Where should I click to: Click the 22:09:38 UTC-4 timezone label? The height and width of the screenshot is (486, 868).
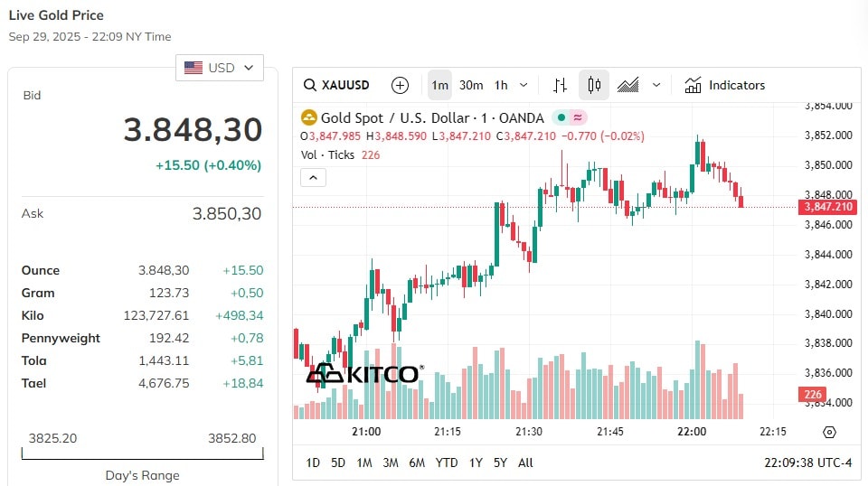coord(807,463)
